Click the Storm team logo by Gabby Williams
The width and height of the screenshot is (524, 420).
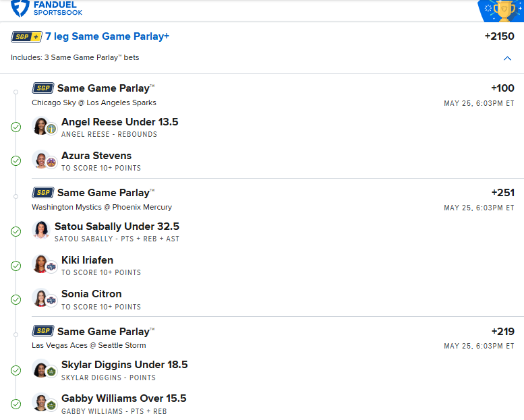pos(51,405)
